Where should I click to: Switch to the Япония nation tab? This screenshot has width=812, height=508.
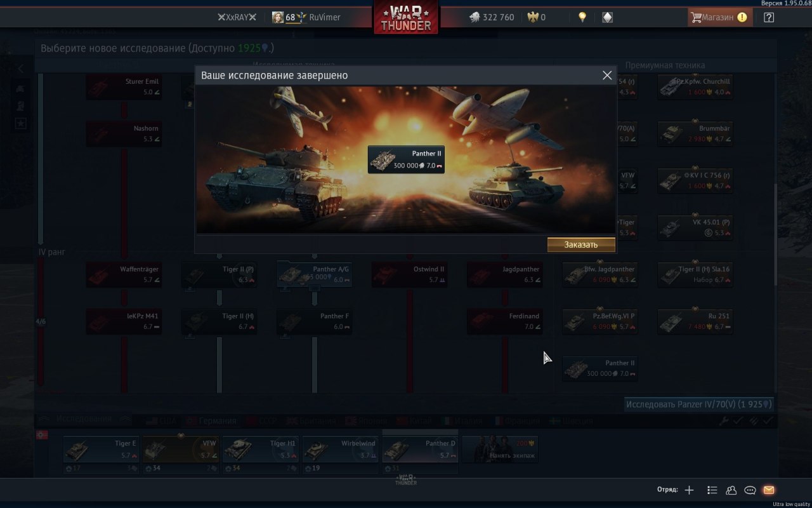pyautogui.click(x=365, y=420)
